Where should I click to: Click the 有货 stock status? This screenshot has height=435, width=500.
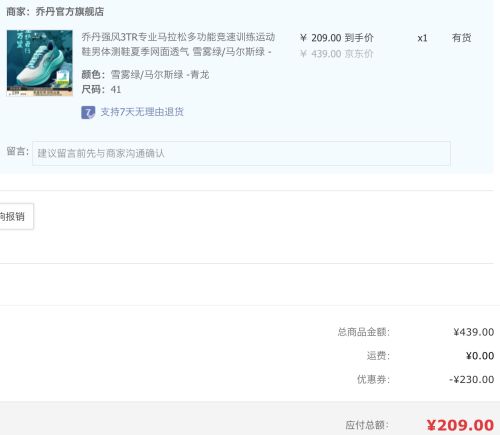(462, 38)
